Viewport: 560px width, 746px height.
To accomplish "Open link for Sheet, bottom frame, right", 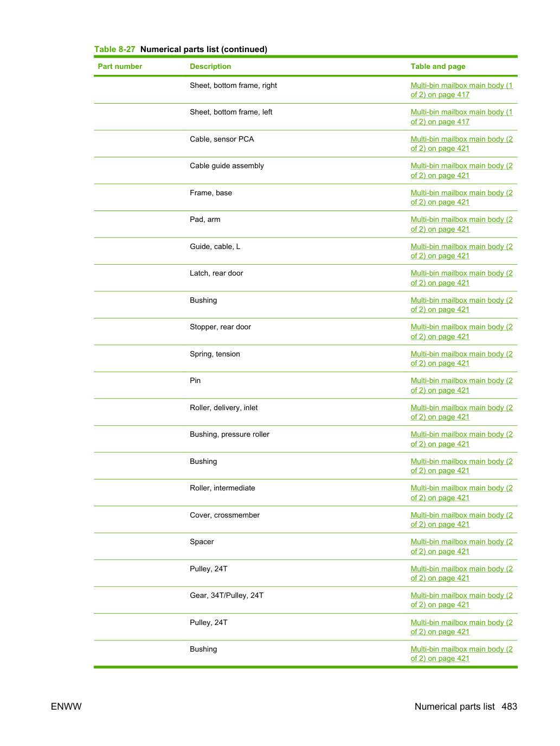I will pyautogui.click(x=461, y=90).
